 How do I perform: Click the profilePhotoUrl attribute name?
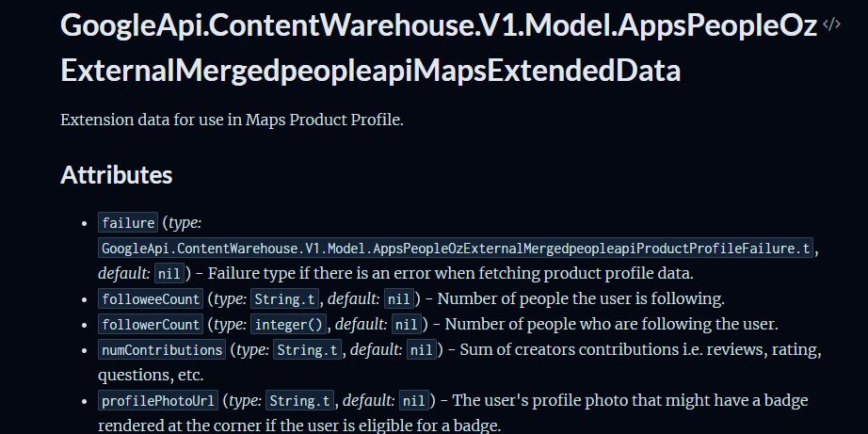click(158, 401)
